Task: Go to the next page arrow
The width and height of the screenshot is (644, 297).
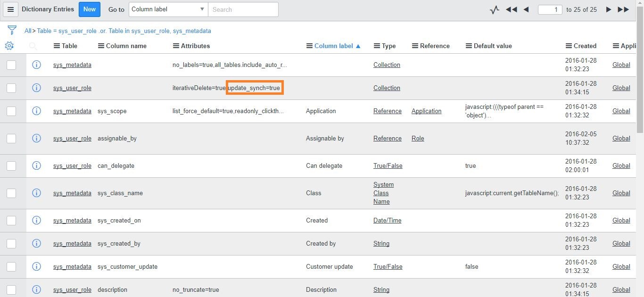Action: pos(609,9)
